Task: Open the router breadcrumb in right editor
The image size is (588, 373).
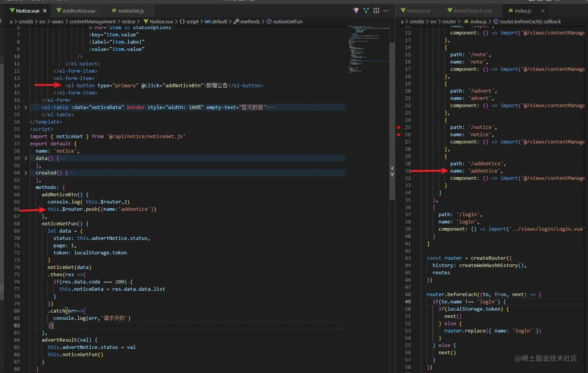Action: click(449, 21)
